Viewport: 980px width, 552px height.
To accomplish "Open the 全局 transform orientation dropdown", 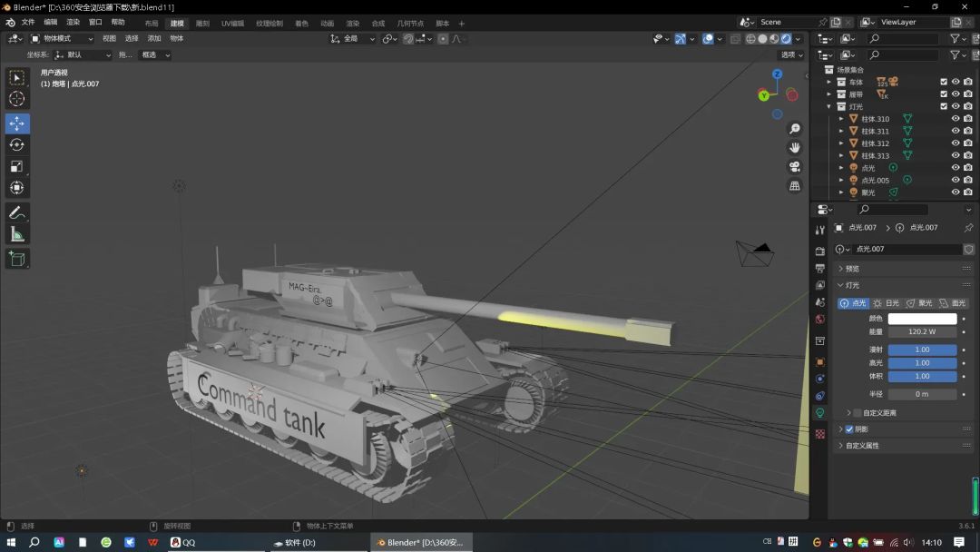I will click(352, 39).
